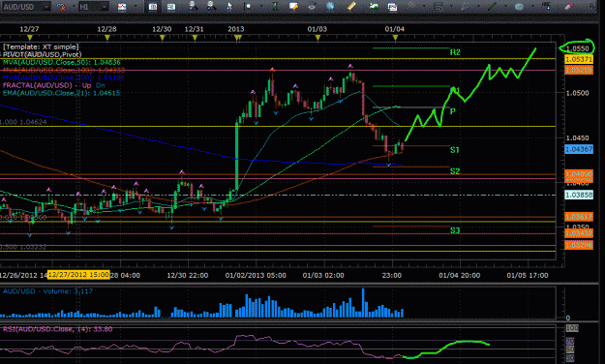The width and height of the screenshot is (605, 364).
Task: Select the ellipse shape tool
Action: coord(519,7)
